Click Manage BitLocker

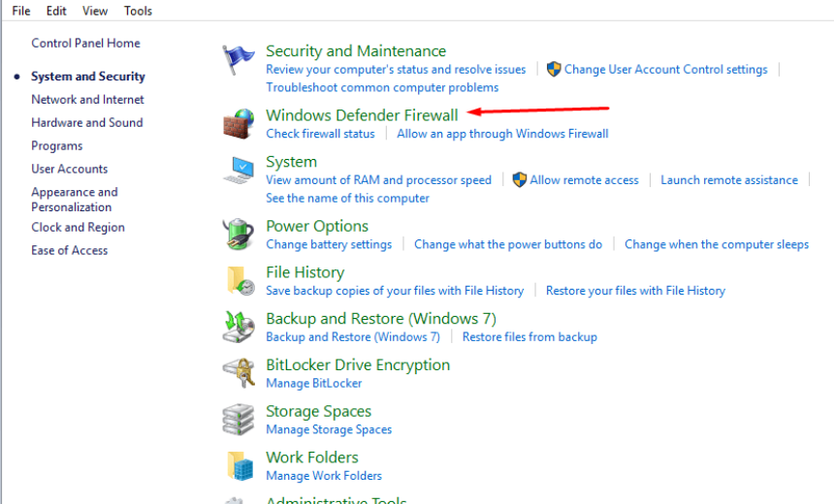314,383
